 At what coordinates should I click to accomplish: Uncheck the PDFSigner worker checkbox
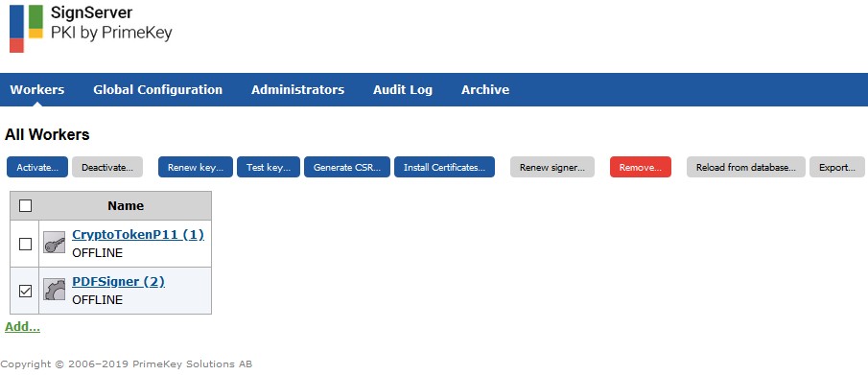point(25,291)
